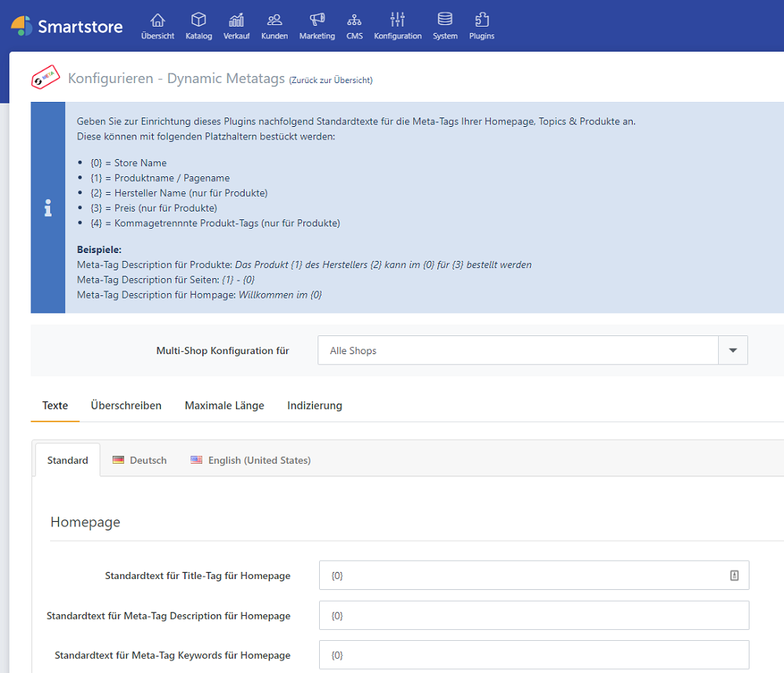Switch to the Überschreiben tab
The height and width of the screenshot is (673, 784).
pos(126,405)
